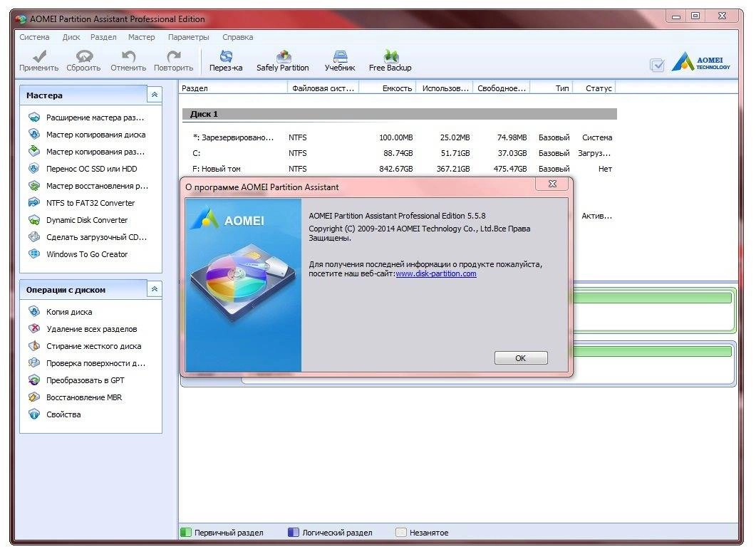Click the Первичный раздел green legend swatch

click(x=186, y=533)
